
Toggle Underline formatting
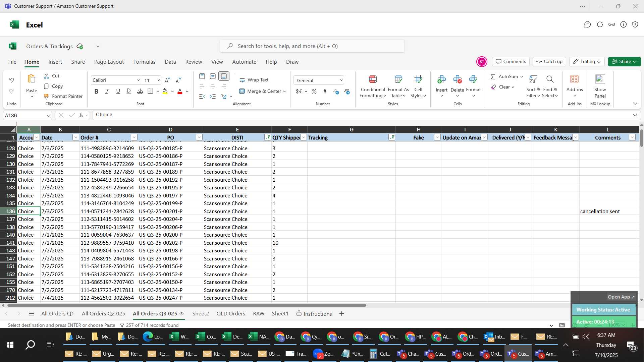pos(118,91)
